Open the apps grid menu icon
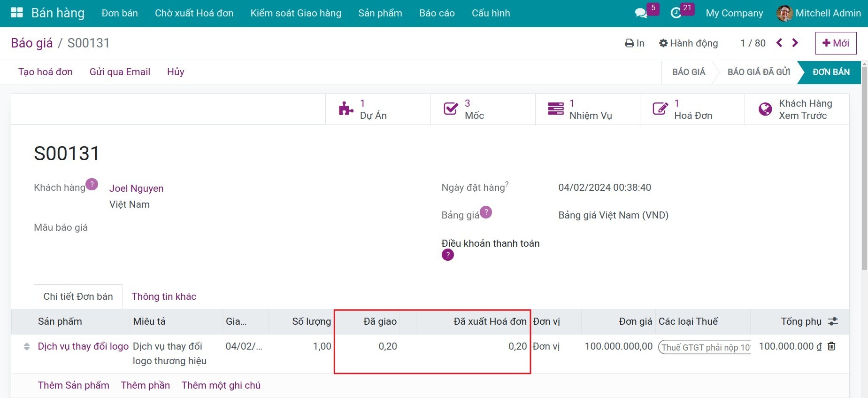The height and width of the screenshot is (398, 868). (17, 13)
